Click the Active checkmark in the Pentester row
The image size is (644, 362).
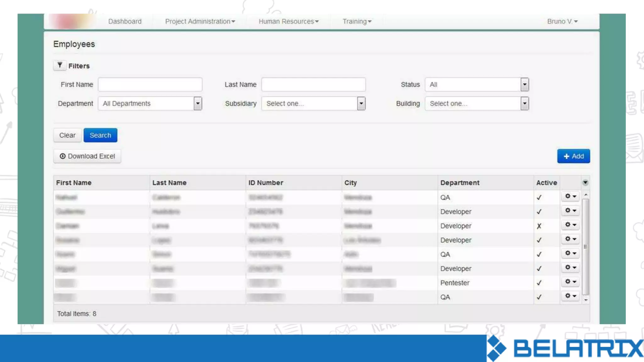(x=539, y=283)
